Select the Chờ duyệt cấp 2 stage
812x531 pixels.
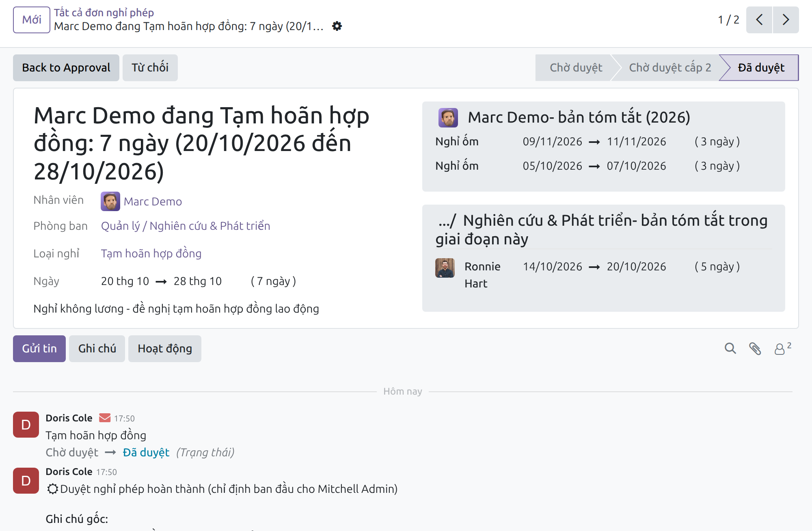pyautogui.click(x=670, y=68)
